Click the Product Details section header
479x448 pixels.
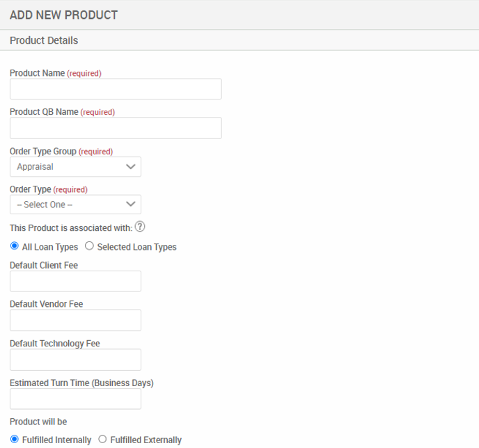(44, 40)
